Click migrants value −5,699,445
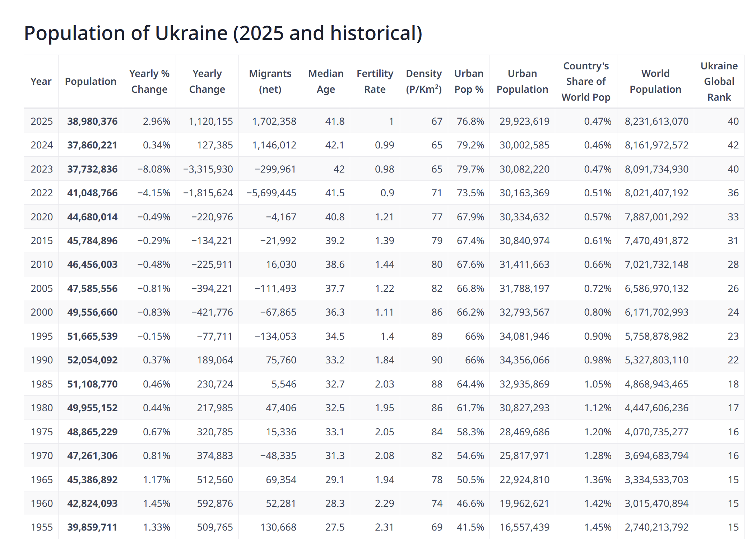 (x=271, y=193)
